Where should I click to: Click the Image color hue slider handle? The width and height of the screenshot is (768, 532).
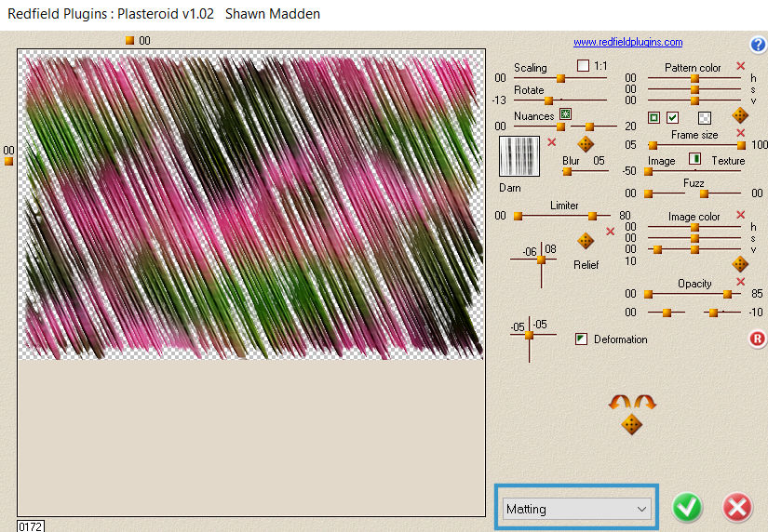coord(694,228)
